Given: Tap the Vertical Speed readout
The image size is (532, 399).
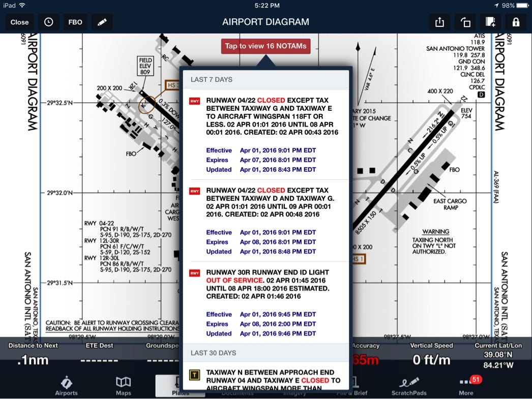Looking at the screenshot, I should tap(431, 355).
